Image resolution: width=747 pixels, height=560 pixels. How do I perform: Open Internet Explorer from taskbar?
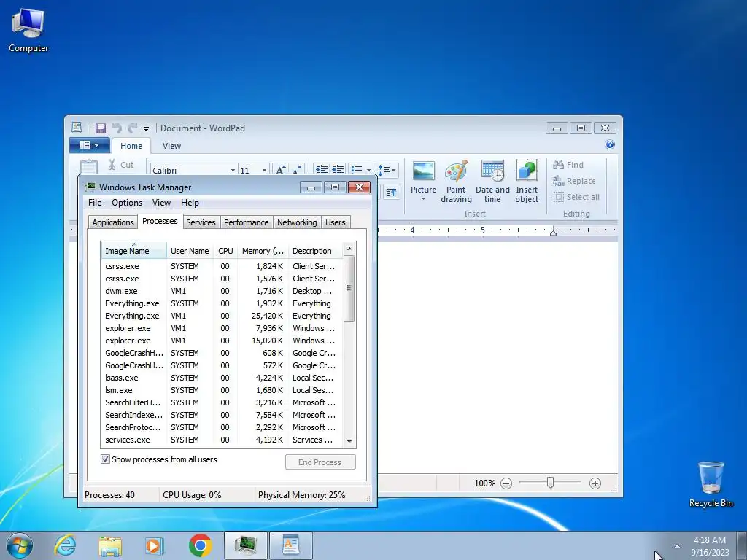pos(65,545)
